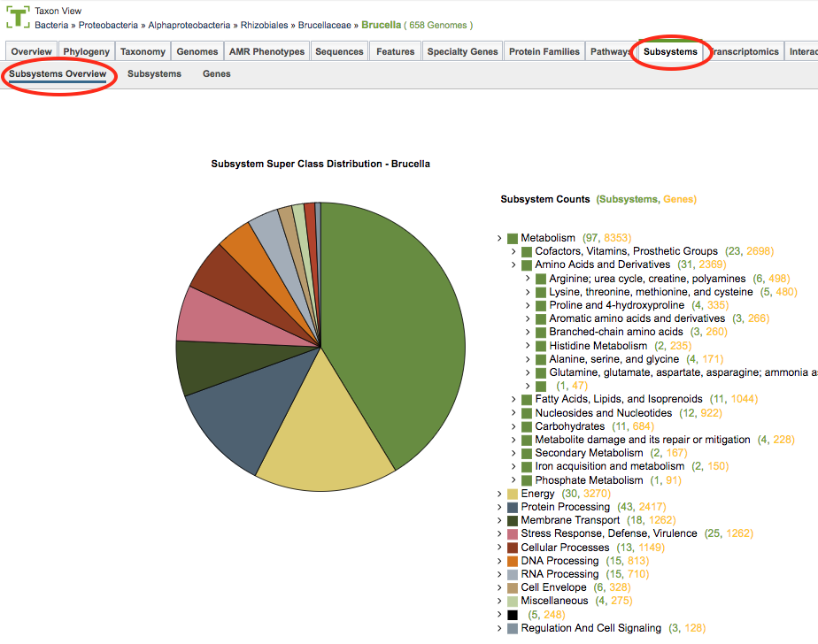Click the unlabeled black legend swatch

(x=513, y=615)
